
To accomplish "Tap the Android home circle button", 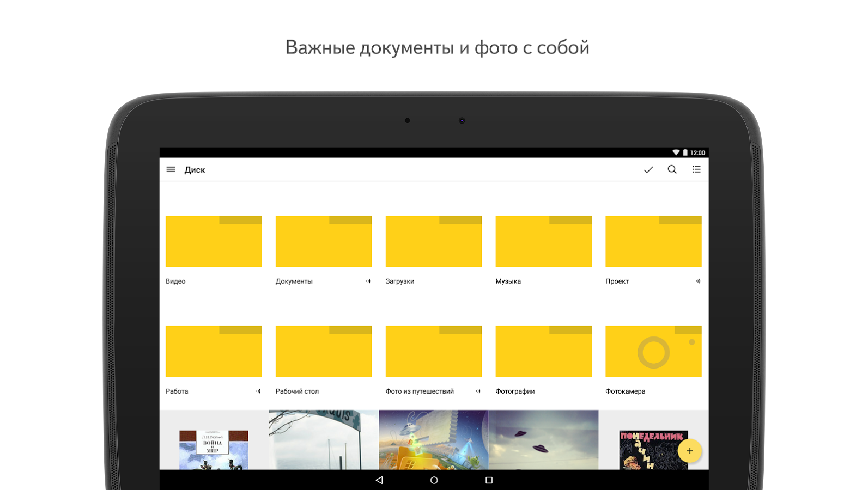I will pyautogui.click(x=434, y=480).
